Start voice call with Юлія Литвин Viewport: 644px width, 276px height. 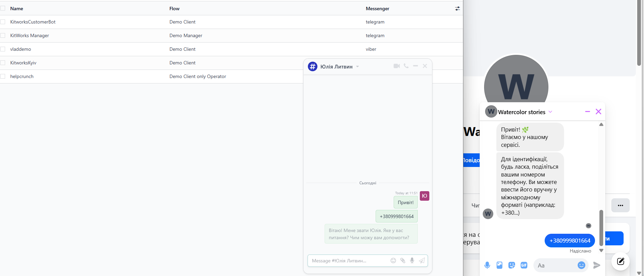[x=406, y=66]
